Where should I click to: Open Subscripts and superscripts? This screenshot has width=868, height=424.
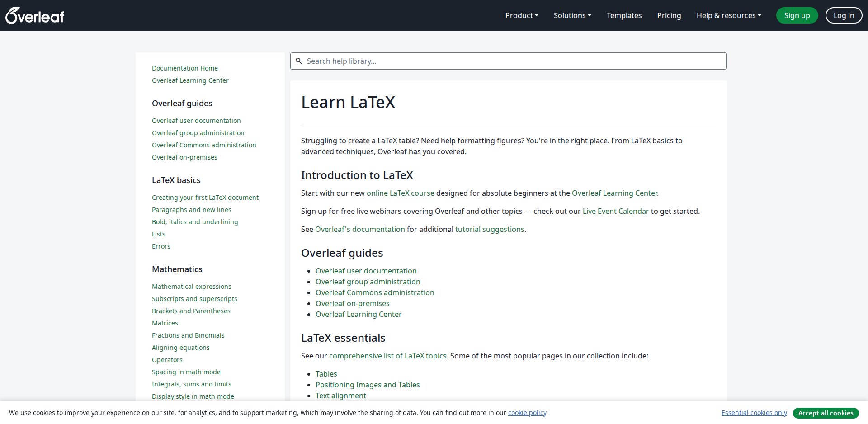pos(194,299)
